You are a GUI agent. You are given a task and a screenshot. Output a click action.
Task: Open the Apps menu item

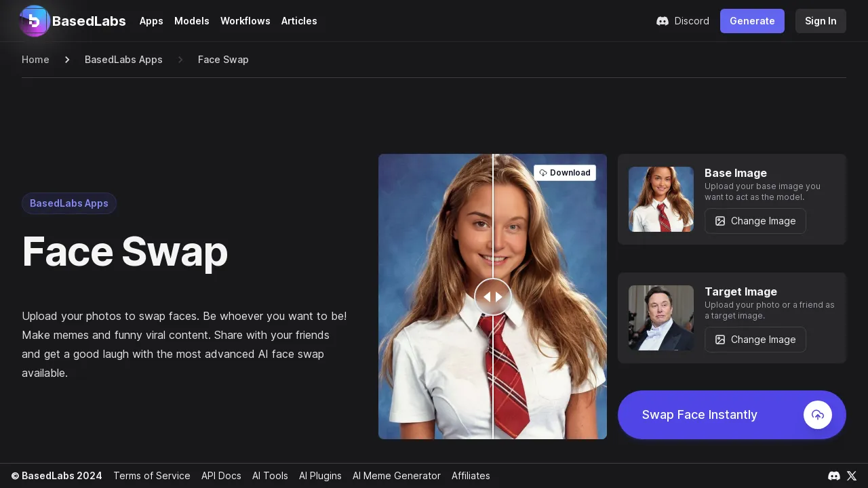(151, 21)
